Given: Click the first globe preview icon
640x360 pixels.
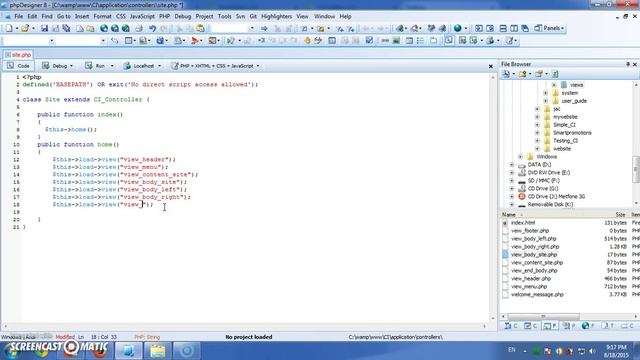Looking at the screenshot, I should tap(104, 28).
